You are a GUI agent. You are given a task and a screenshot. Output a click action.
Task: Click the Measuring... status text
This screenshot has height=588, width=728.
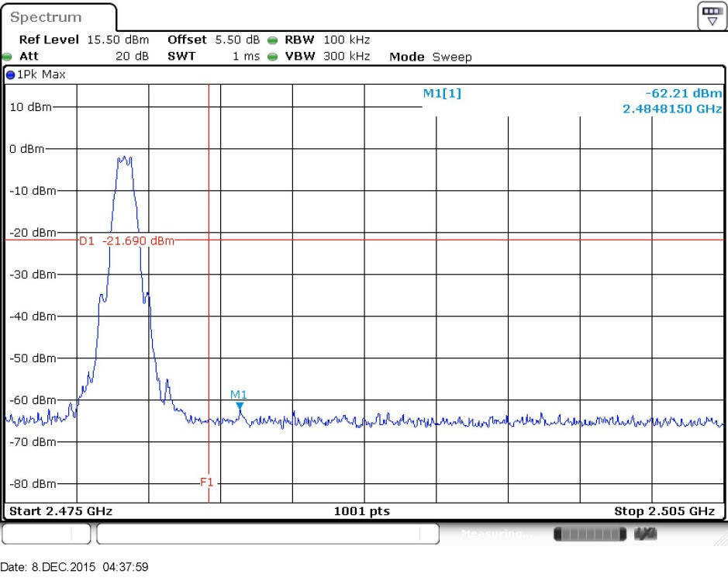(497, 534)
